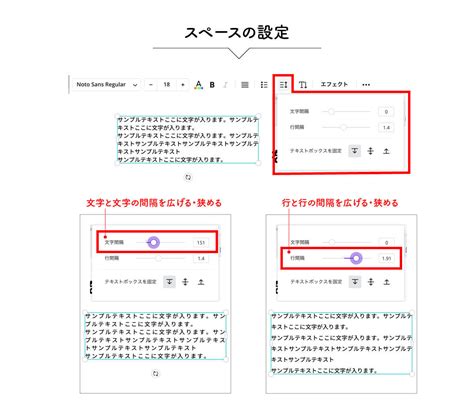Viewport: 474px width, 412px height.
Task: Open the more options ellipsis in toolbar
Action: click(366, 85)
